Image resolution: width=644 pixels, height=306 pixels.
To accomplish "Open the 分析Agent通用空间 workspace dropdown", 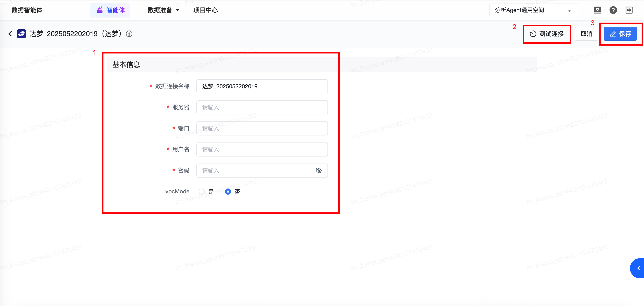I will (534, 10).
